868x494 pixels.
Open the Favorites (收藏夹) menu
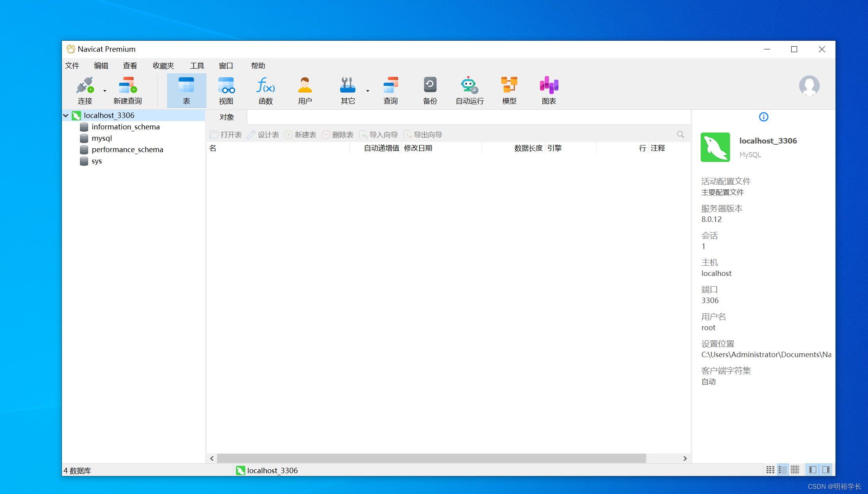[163, 65]
